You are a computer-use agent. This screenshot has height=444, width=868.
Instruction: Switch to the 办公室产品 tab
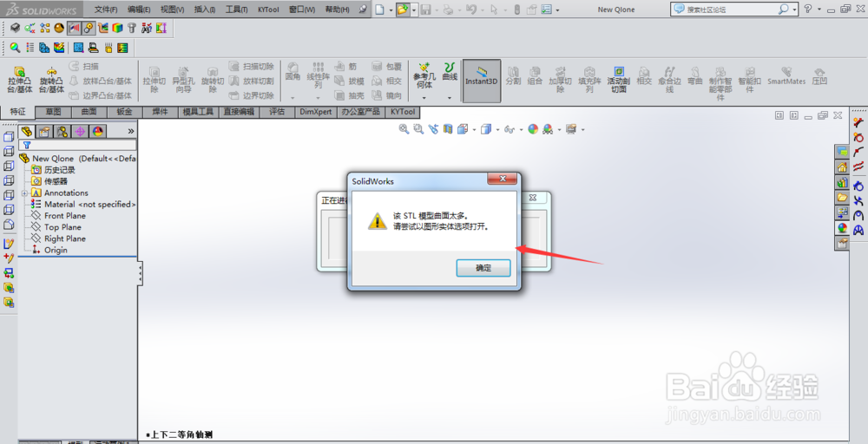pyautogui.click(x=361, y=112)
